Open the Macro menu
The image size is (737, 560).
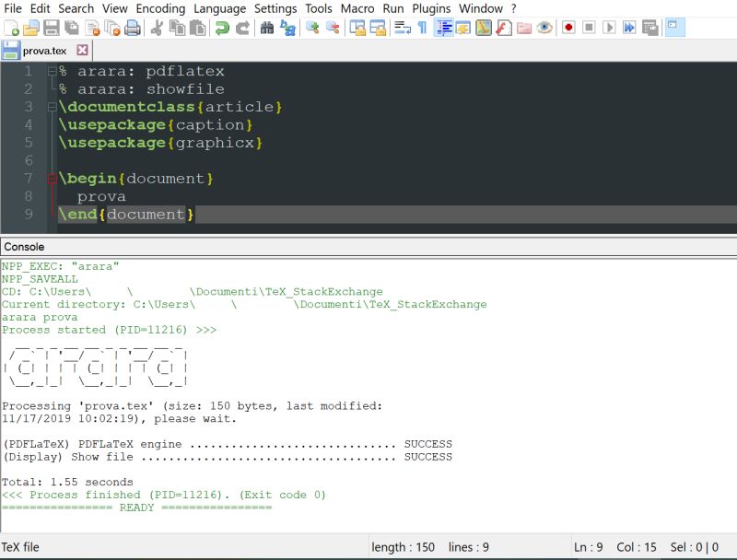pyautogui.click(x=357, y=8)
